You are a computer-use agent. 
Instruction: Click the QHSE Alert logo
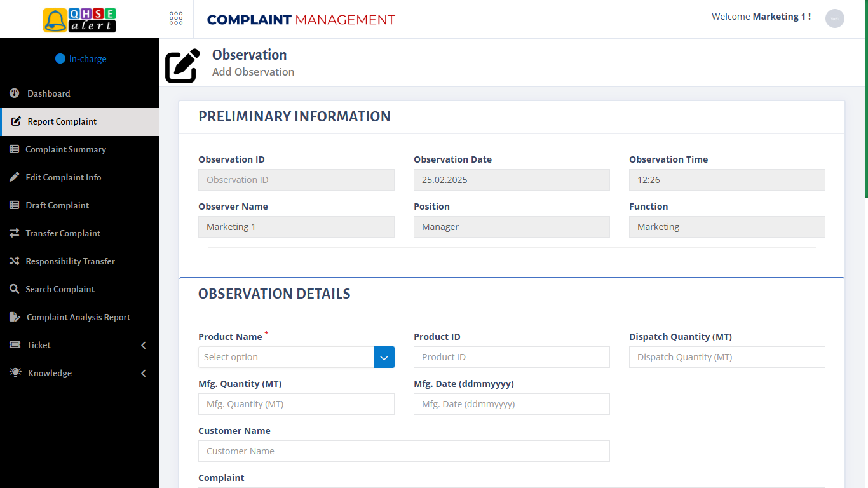click(x=79, y=18)
